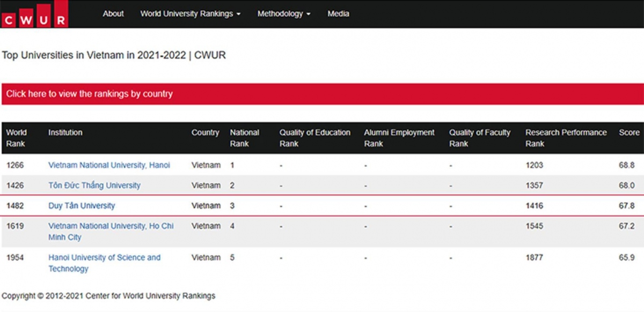Click the Alumni Employment Rank header
Screen dimensions: 644x312
pyautogui.click(x=399, y=138)
